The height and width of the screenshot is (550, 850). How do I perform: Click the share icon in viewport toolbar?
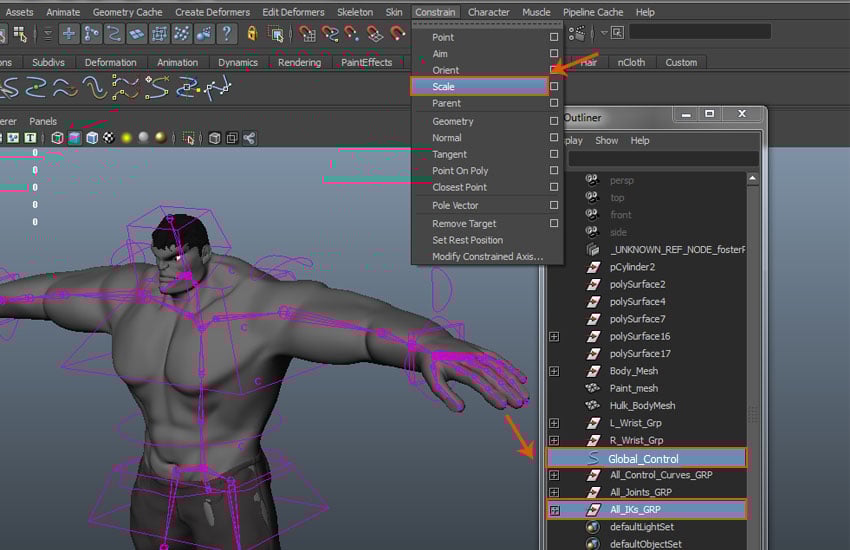(x=249, y=138)
